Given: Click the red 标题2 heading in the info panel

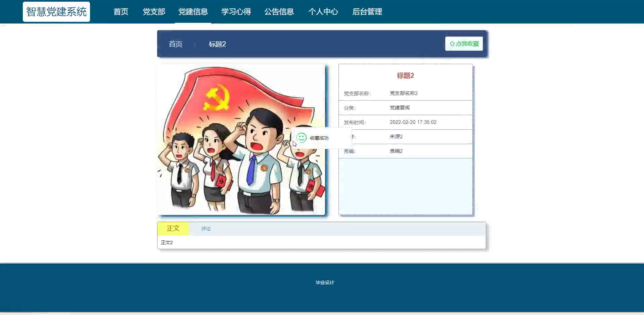Looking at the screenshot, I should click(x=405, y=76).
